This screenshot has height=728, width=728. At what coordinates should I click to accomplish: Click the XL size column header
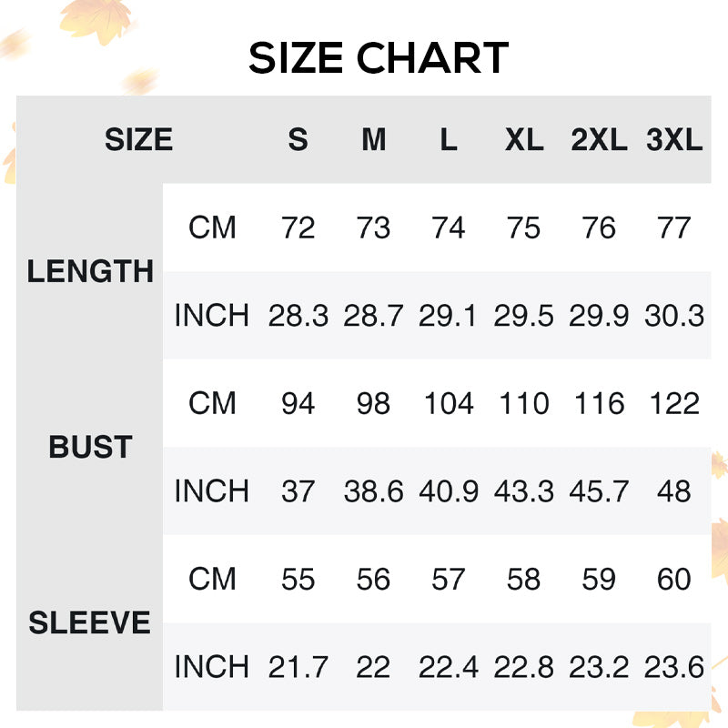tap(524, 140)
